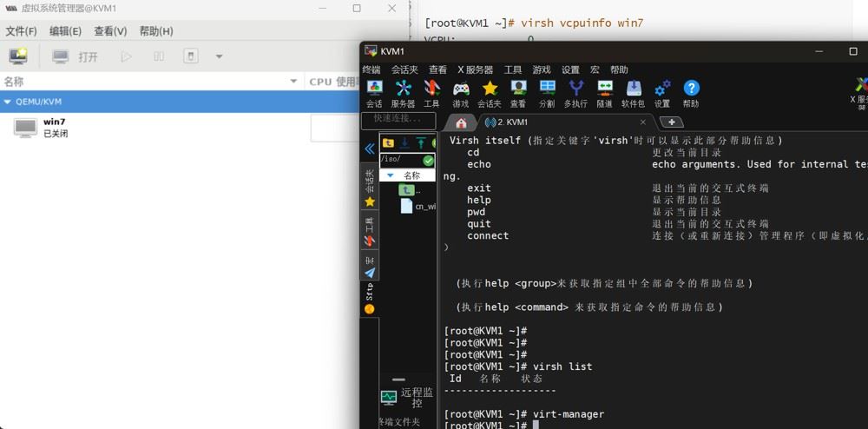Click the 工具 (Tools) Swiss-knife toolbar icon

point(431,94)
